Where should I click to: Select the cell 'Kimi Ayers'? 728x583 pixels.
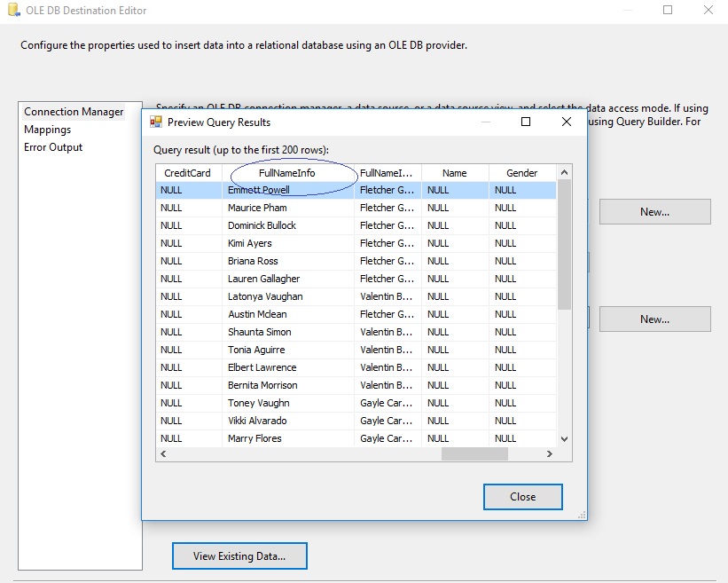(288, 243)
